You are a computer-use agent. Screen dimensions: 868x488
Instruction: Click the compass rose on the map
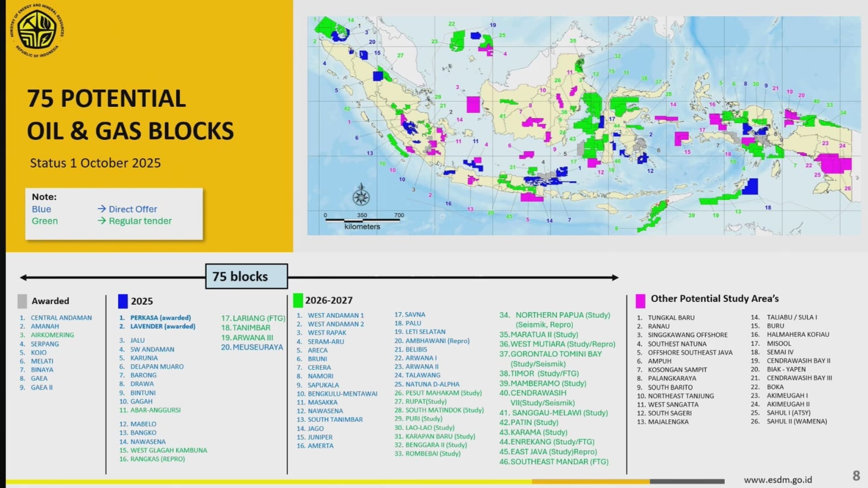point(361,196)
